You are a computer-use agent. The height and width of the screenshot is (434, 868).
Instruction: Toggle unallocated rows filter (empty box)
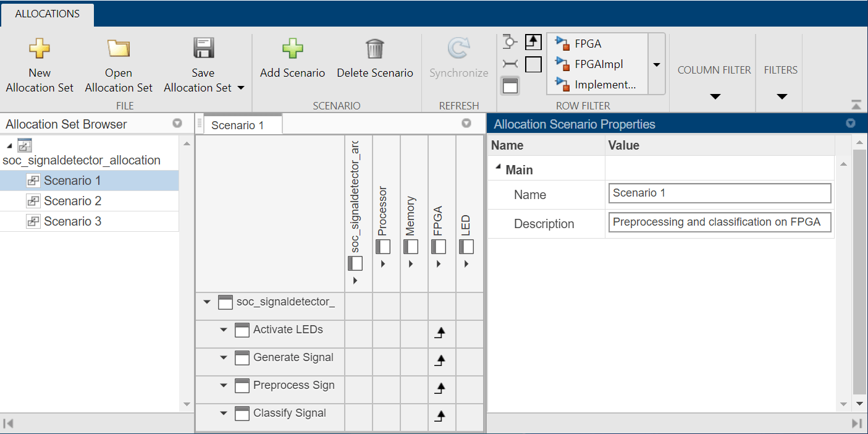pyautogui.click(x=533, y=64)
